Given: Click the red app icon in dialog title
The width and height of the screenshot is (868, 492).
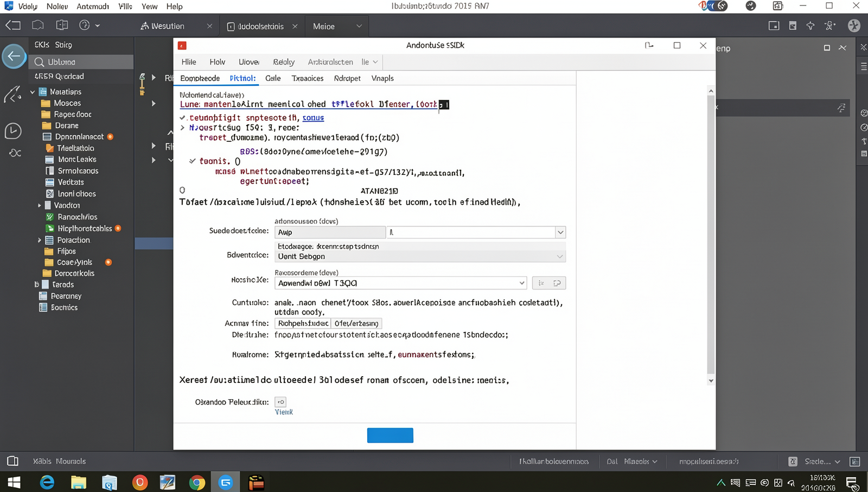Looking at the screenshot, I should coord(182,46).
